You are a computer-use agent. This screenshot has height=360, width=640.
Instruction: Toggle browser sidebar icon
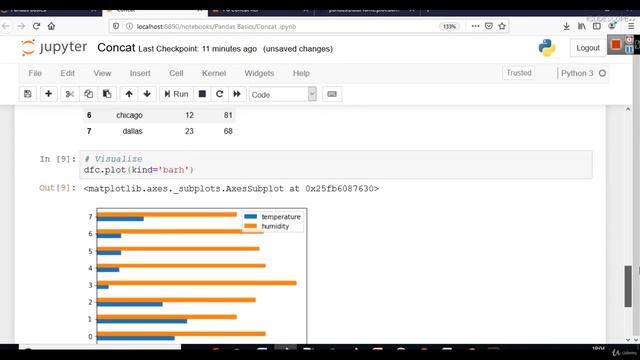(x=597, y=26)
